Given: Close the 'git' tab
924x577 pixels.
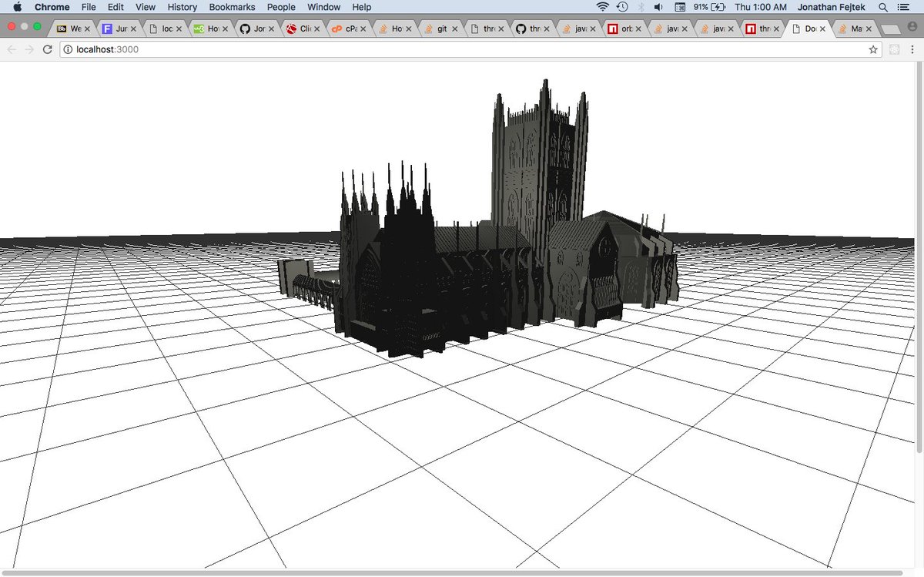Looking at the screenshot, I should click(455, 29).
